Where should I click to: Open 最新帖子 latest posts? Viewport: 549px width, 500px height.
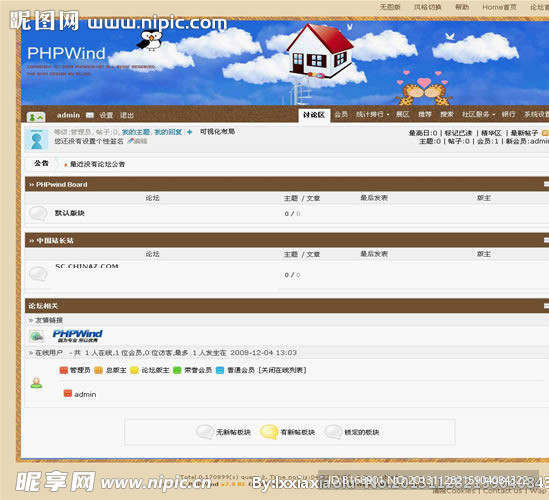click(x=524, y=133)
